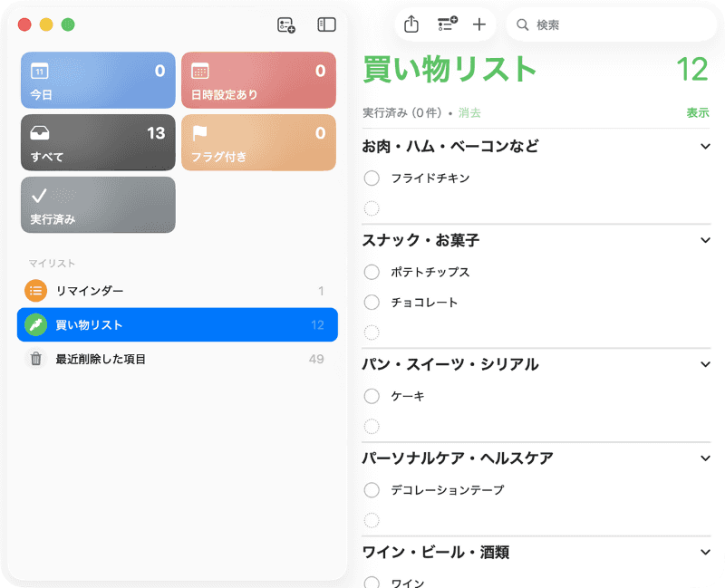Collapse the お肉・ハム・ベーコンなど section
Screen dimensions: 725x588
704,145
